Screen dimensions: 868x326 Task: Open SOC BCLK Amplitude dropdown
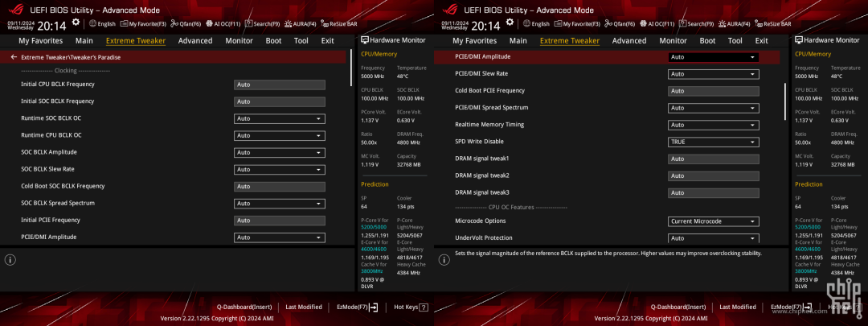pyautogui.click(x=280, y=152)
